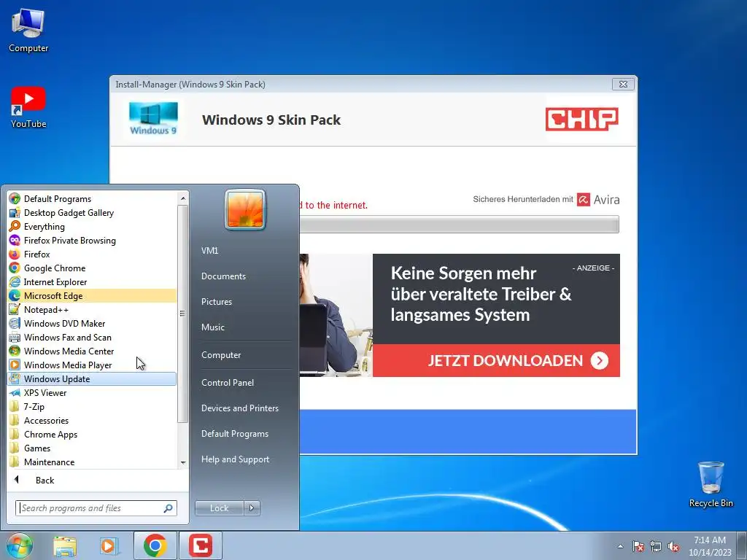
Task: Open shutdown options arrow beside Lock
Action: tap(252, 508)
